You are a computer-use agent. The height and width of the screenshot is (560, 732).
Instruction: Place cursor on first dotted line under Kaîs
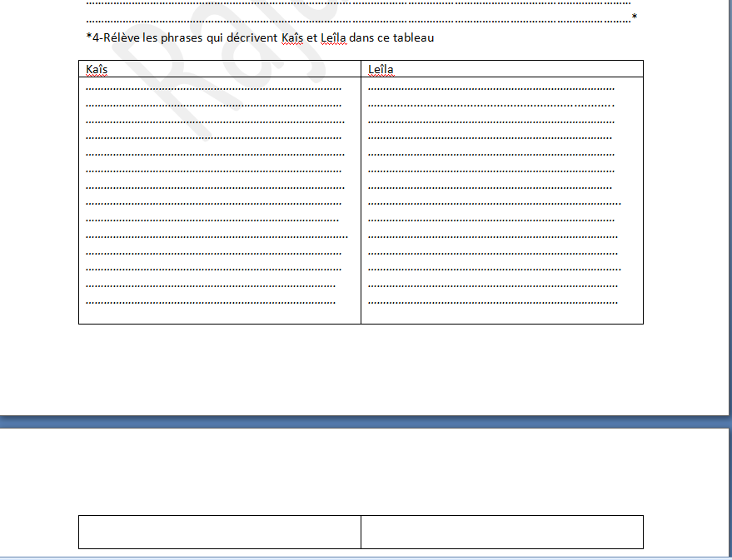pyautogui.click(x=213, y=87)
